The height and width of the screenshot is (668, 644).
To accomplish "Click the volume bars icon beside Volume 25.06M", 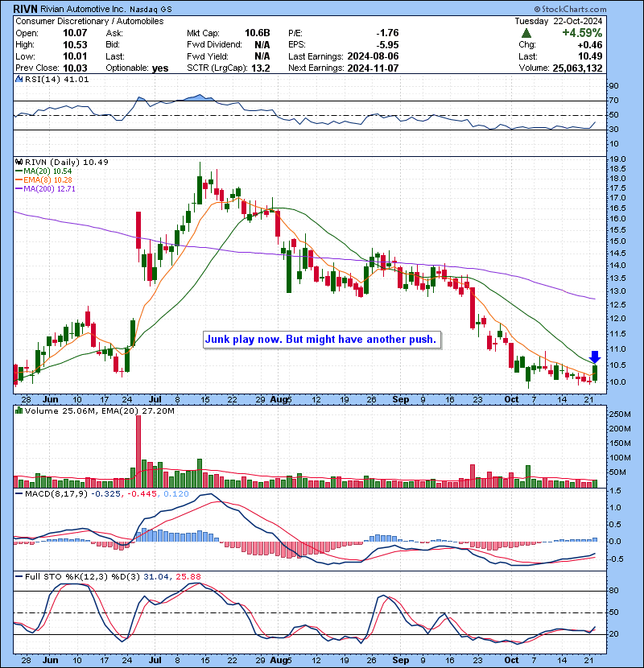I will pyautogui.click(x=19, y=410).
